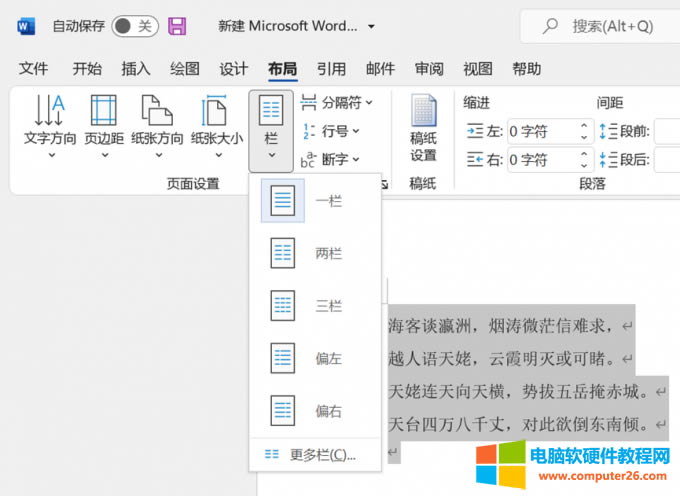Expand the Line Numbers (行号) dropdown
680x496 pixels.
coord(330,131)
